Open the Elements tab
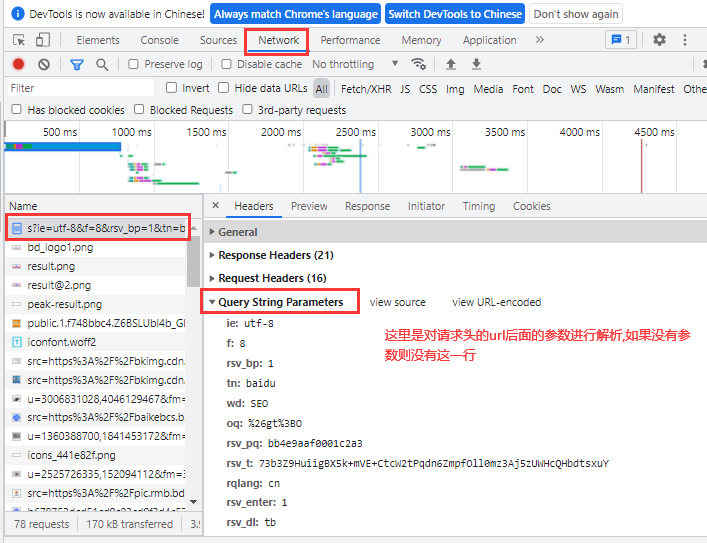707x543 pixels. coord(98,40)
